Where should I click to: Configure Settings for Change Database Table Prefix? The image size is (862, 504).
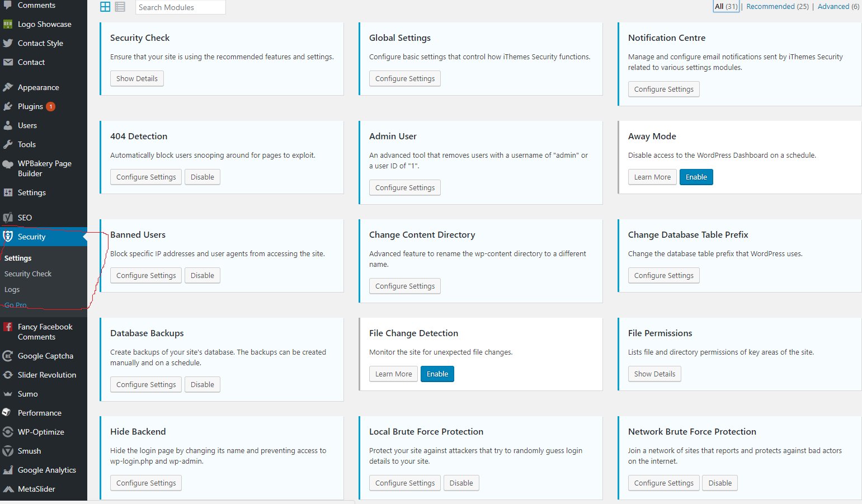[x=664, y=276]
